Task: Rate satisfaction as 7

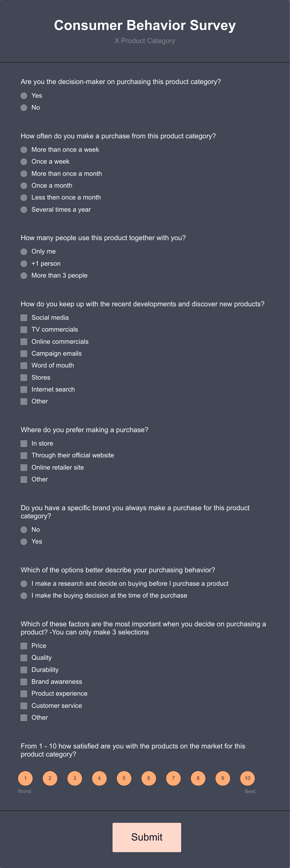Action: (173, 778)
